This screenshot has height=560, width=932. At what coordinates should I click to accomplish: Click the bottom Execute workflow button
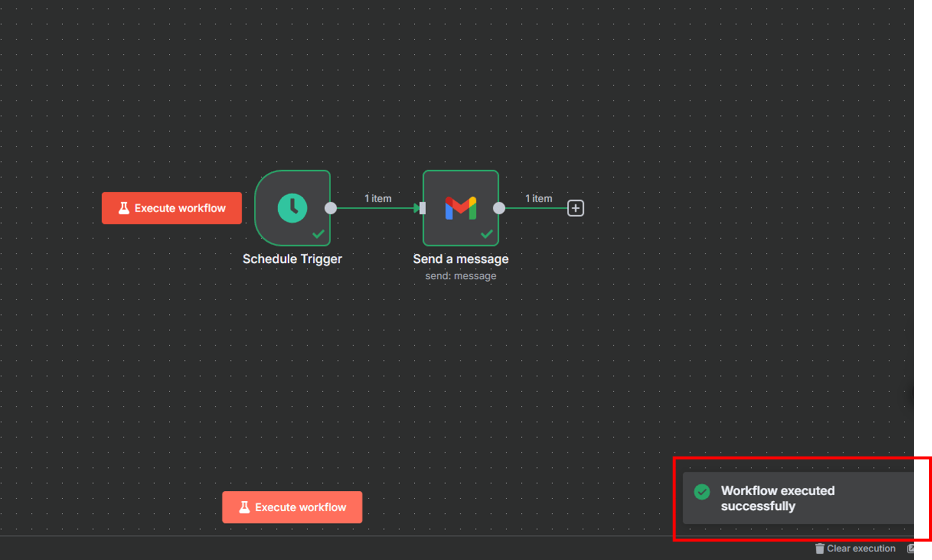[x=292, y=507]
